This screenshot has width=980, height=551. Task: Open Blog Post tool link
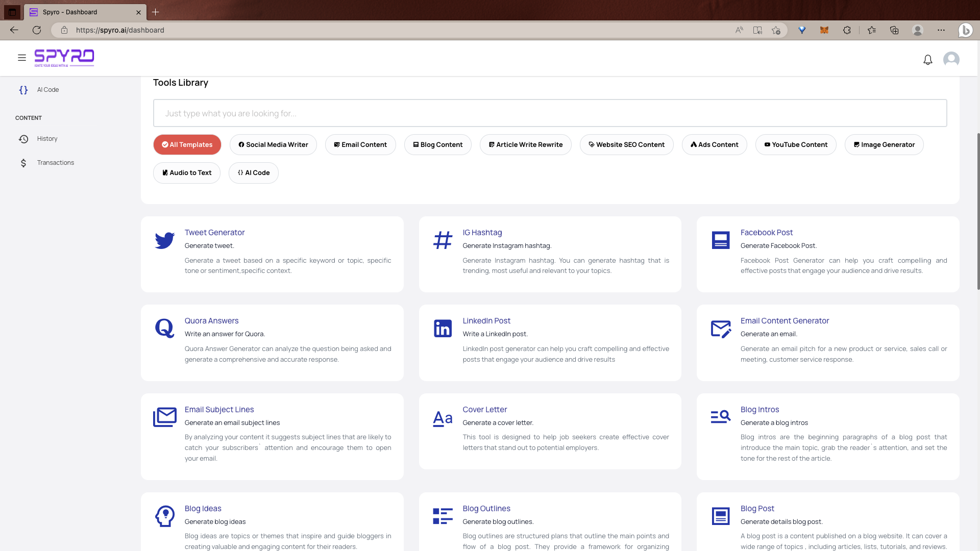(x=757, y=509)
